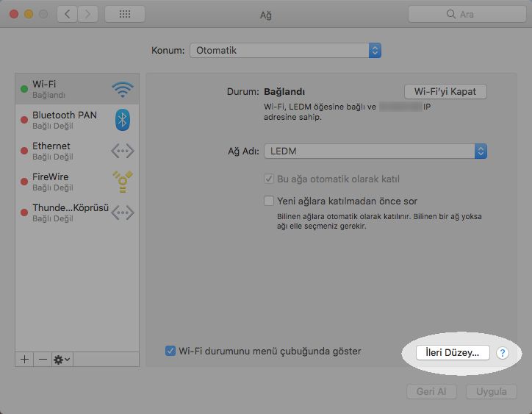532x414 pixels.
Task: Open the Ağ Adı network dropdown
Action: point(375,151)
